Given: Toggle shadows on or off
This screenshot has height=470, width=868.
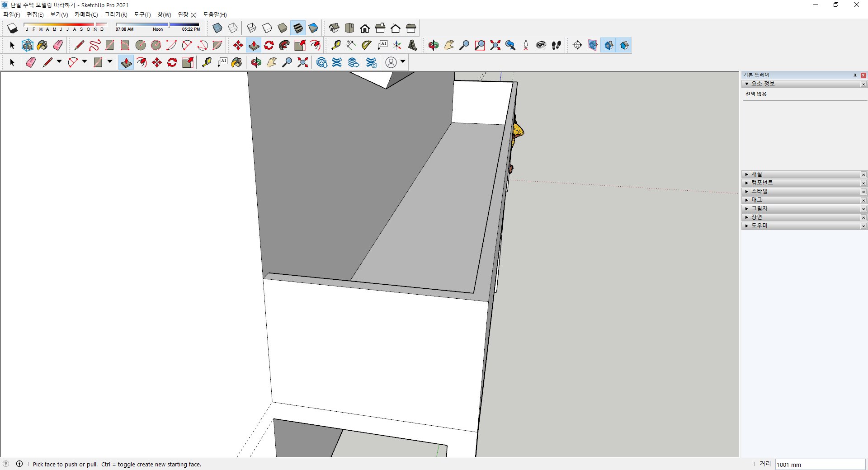Looking at the screenshot, I should pos(12,28).
